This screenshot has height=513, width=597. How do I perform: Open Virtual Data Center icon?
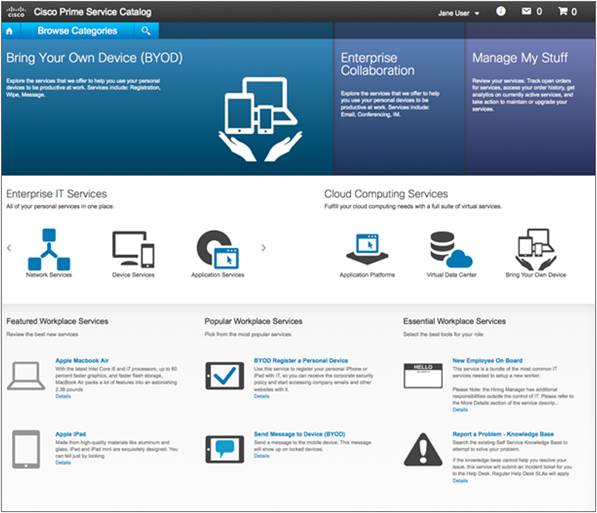pos(451,249)
